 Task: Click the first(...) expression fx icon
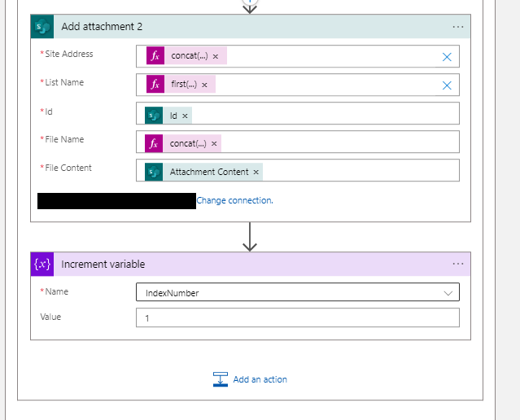[155, 84]
